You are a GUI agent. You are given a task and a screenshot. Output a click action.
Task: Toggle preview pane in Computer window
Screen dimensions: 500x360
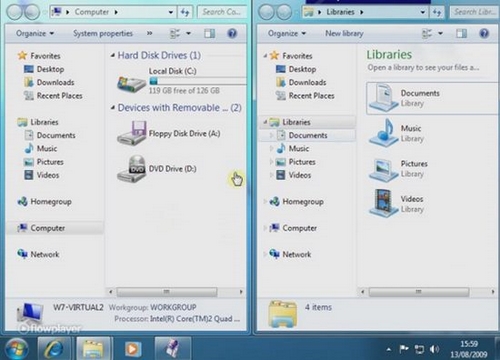209,33
